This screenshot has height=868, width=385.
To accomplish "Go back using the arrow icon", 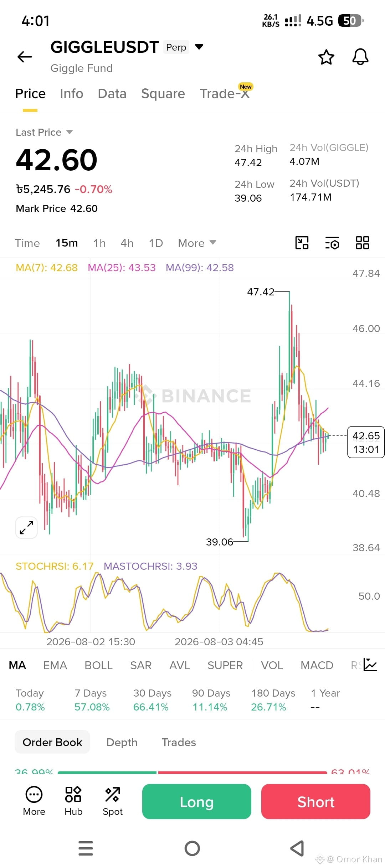I will [25, 57].
